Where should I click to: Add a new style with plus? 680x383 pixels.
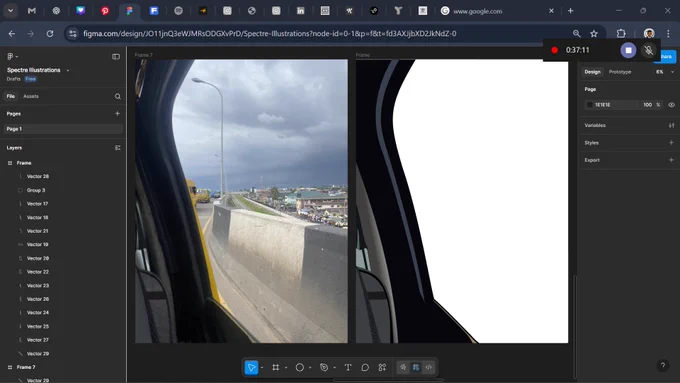[671, 143]
